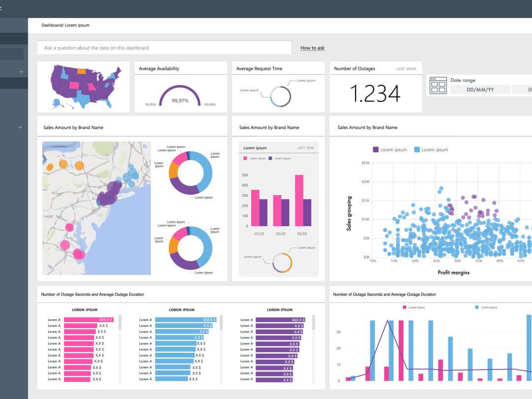Click the 02/20 axis label
This screenshot has height=399, width=532.
[281, 234]
